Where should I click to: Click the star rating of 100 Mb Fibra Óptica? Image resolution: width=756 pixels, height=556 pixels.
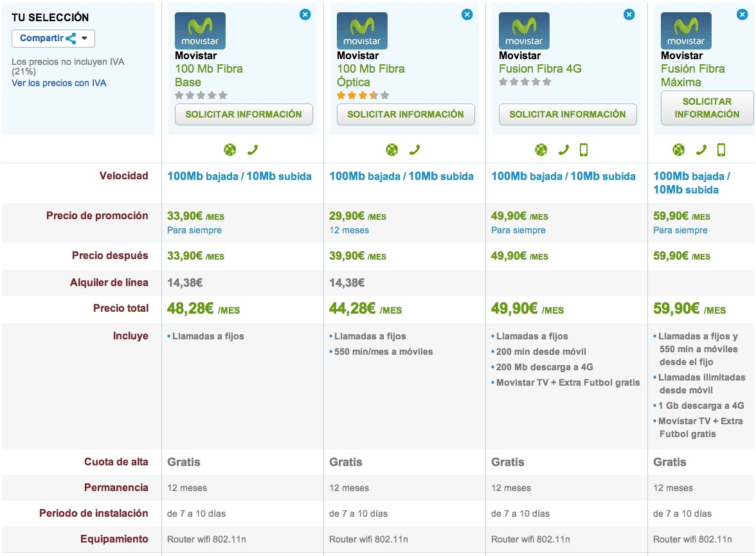pos(363,96)
